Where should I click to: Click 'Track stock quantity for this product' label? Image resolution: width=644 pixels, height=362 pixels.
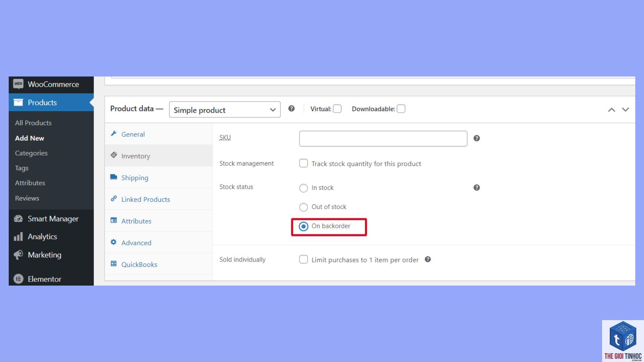coord(366,164)
